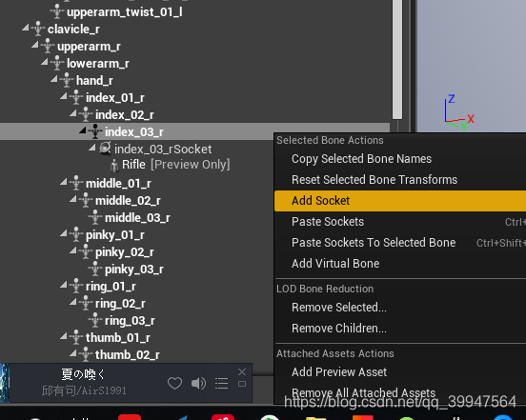Image resolution: width=526 pixels, height=420 pixels.
Task: Collapse the index_03_r bone branch
Action: 83,130
